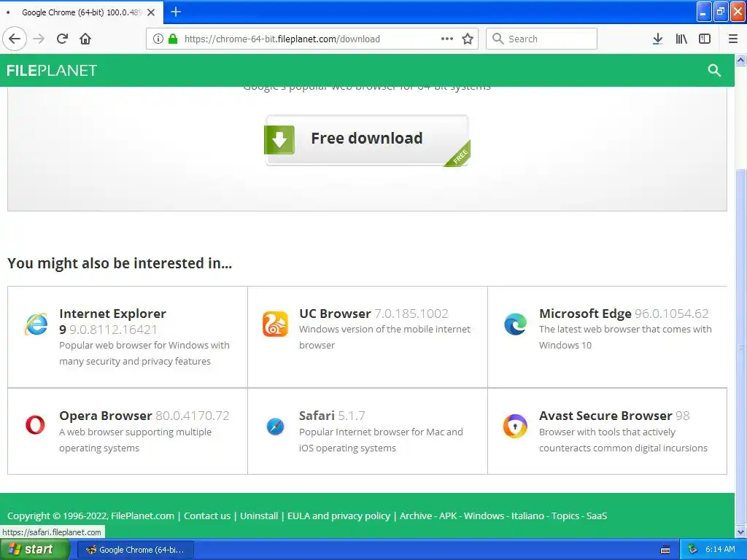Click FilePlanet.com footer link
The image size is (747, 560).
pyautogui.click(x=142, y=516)
